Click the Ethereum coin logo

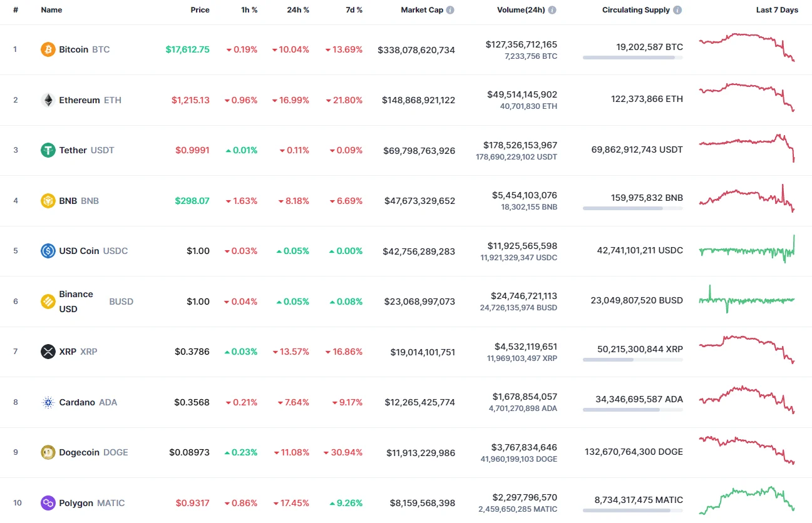click(x=48, y=99)
